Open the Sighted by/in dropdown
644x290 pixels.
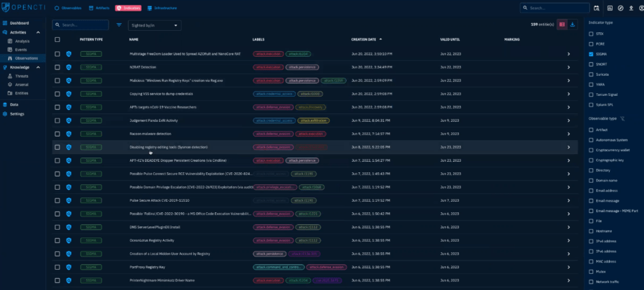(x=153, y=25)
